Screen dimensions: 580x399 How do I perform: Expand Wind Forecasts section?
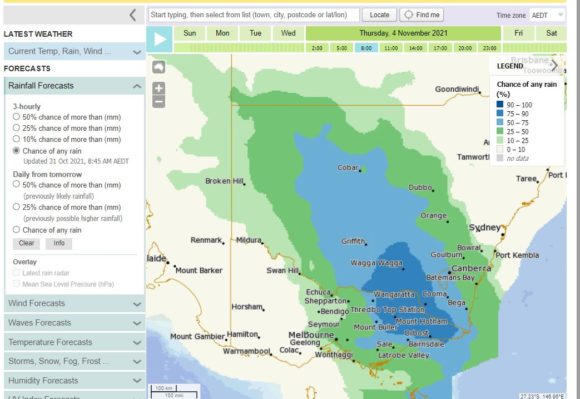click(x=74, y=304)
